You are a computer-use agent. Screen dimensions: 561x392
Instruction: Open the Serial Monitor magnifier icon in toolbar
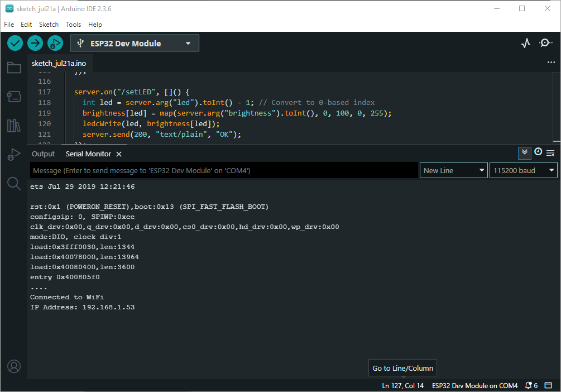click(545, 44)
